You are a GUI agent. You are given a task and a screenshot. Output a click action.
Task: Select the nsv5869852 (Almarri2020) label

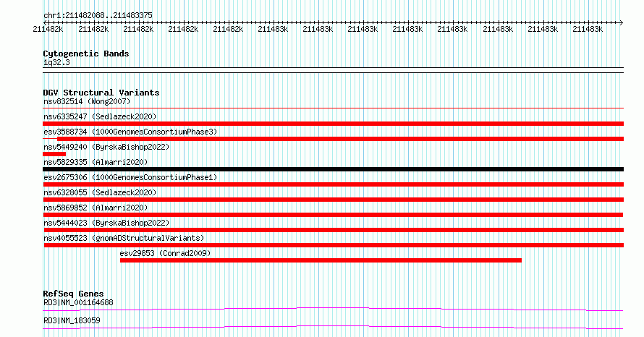coord(96,208)
